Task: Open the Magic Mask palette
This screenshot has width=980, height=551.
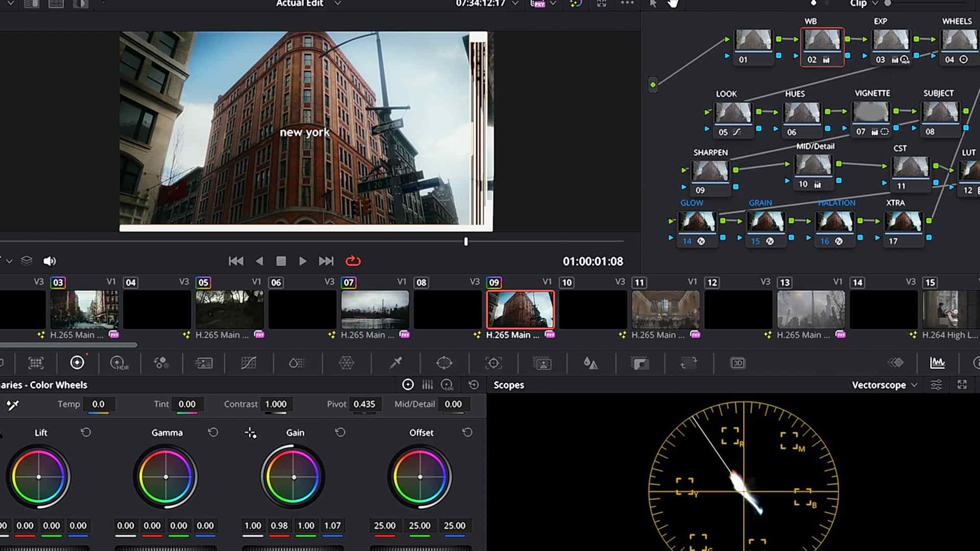Action: [x=542, y=363]
